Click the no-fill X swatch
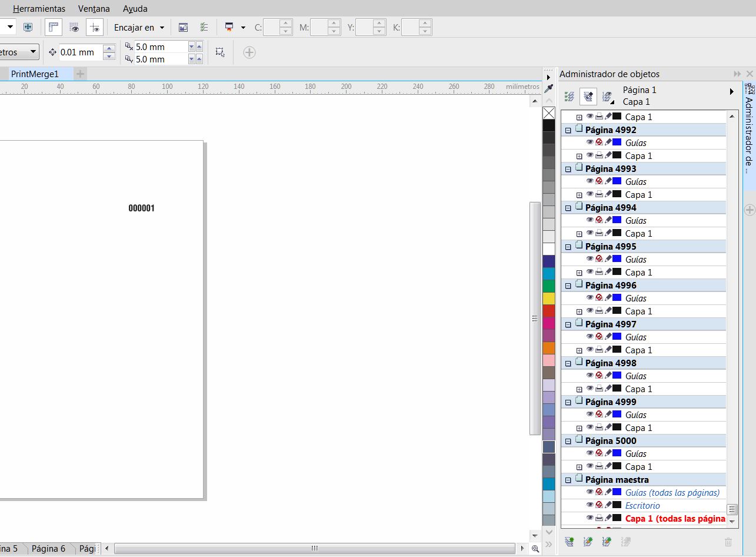Screen dimensions: 756x557 [x=549, y=113]
